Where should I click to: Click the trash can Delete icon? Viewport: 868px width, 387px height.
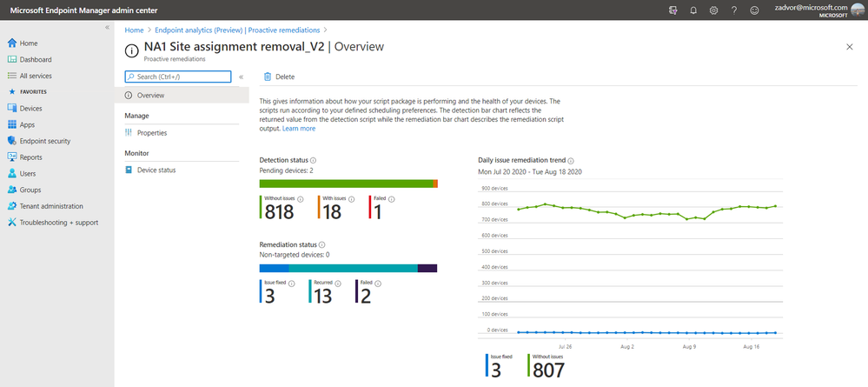coord(268,77)
